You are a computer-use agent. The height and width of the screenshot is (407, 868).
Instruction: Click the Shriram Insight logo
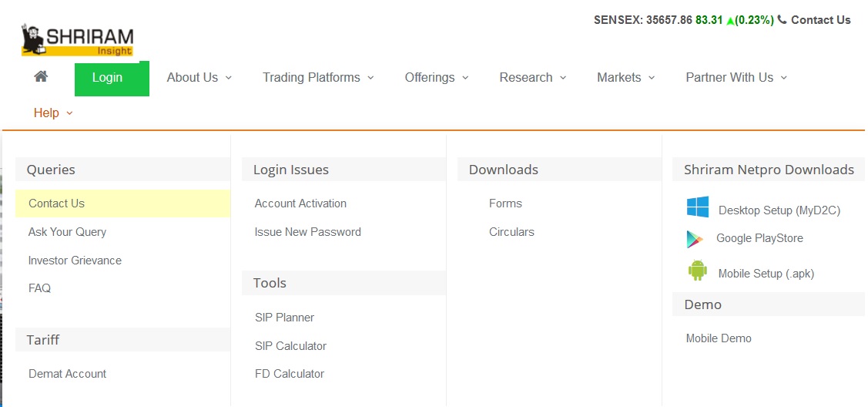[x=78, y=40]
